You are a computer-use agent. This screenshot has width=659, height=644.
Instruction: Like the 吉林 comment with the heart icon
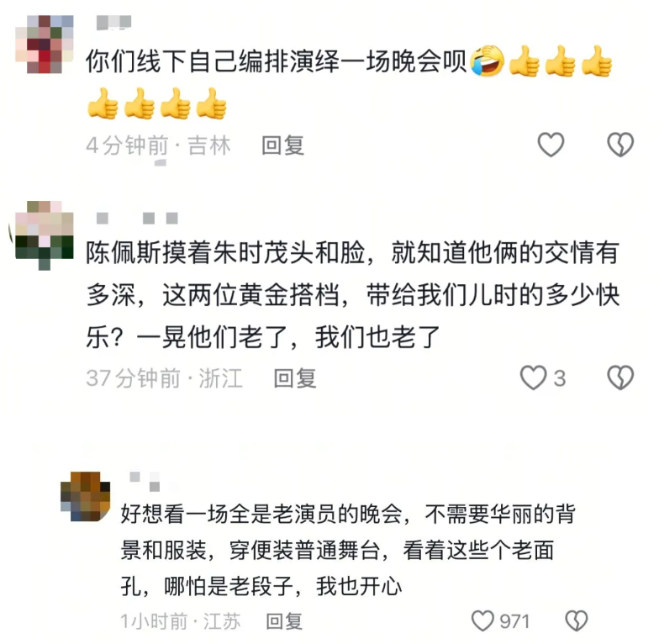tap(551, 145)
